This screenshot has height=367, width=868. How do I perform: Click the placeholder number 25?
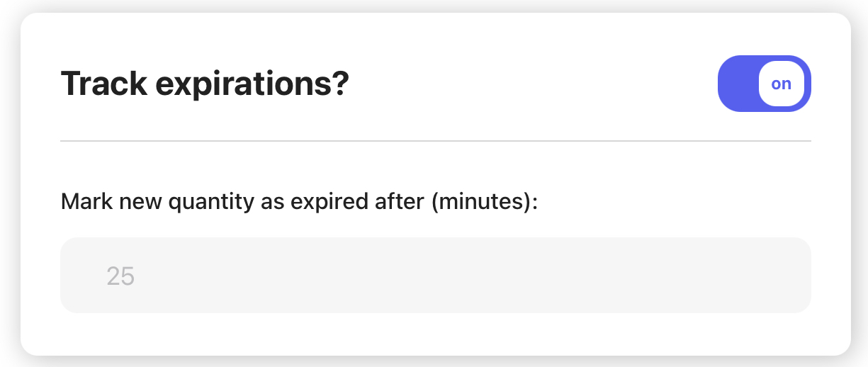tap(120, 276)
